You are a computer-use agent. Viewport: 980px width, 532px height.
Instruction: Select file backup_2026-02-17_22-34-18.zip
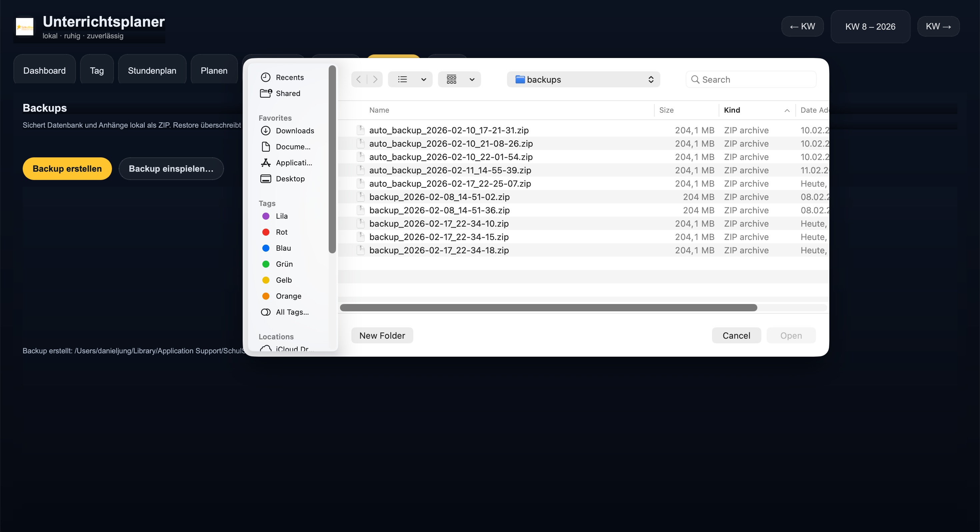[439, 250]
